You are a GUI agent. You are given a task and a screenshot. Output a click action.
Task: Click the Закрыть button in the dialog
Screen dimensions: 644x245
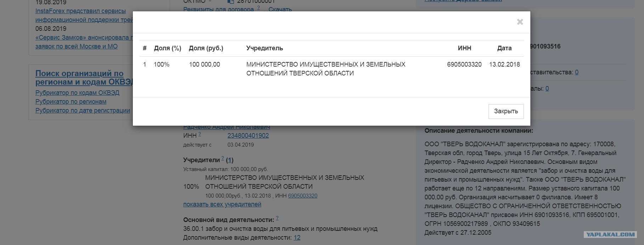(x=506, y=111)
